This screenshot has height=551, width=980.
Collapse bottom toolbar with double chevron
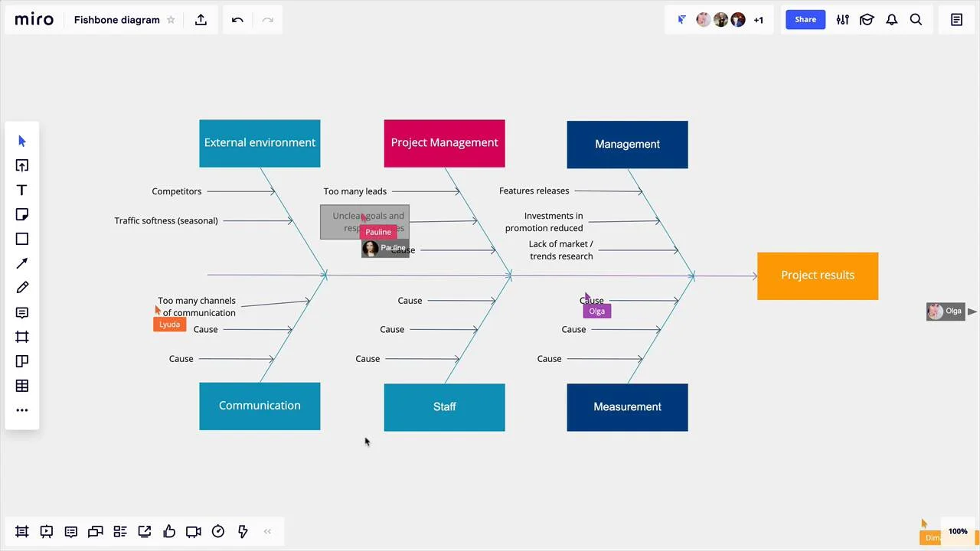(267, 532)
